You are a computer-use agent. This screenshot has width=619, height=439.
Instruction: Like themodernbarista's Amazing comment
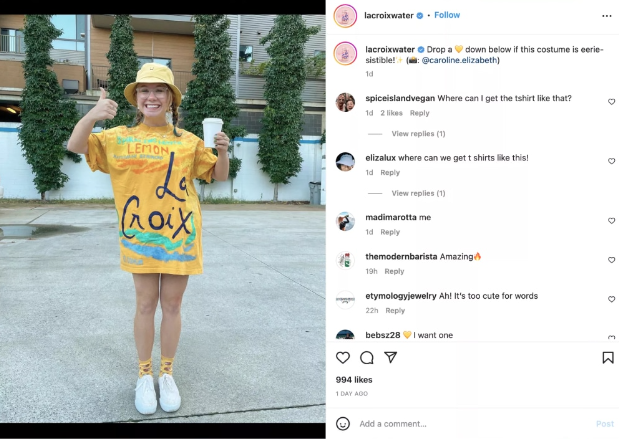(x=611, y=260)
